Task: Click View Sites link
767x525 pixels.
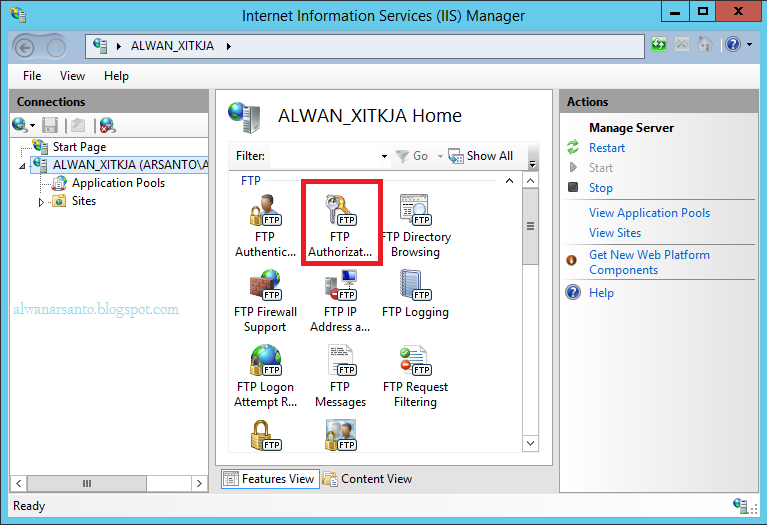Action: point(615,233)
